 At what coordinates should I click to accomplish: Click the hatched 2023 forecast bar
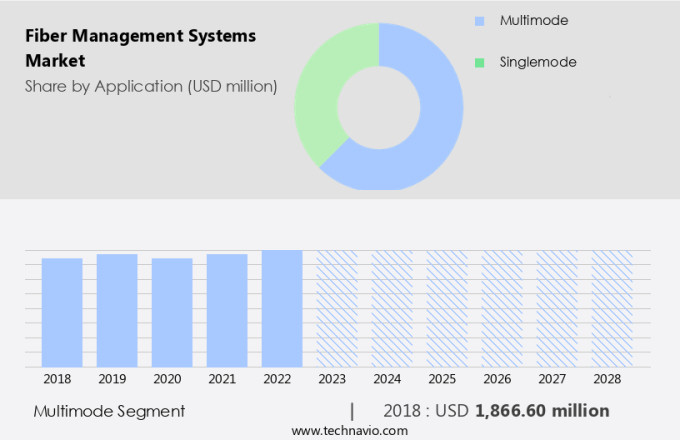pyautogui.click(x=337, y=308)
